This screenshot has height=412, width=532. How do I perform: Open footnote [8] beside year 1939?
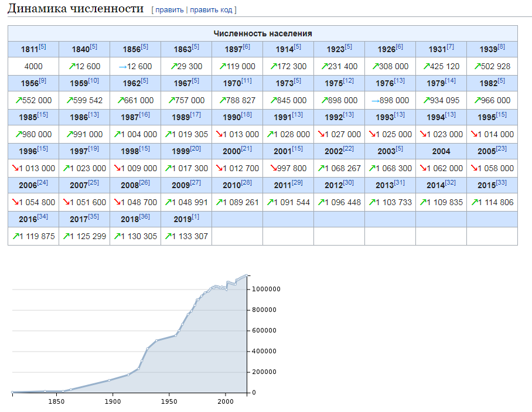(x=501, y=47)
